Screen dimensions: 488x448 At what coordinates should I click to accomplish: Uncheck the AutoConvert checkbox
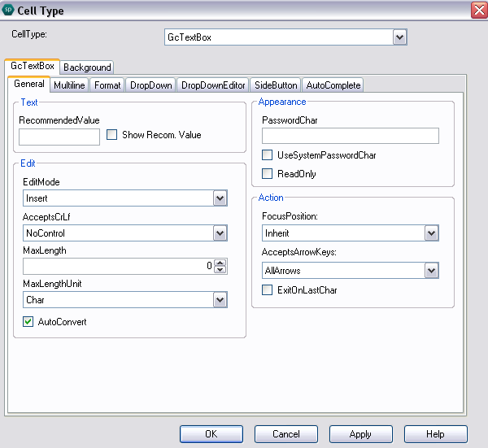28,321
